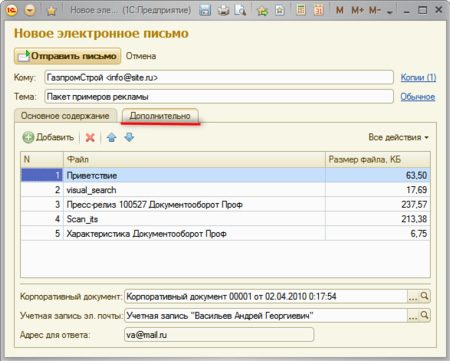Delete selected file with red X icon
This screenshot has height=361, width=450.
90,137
